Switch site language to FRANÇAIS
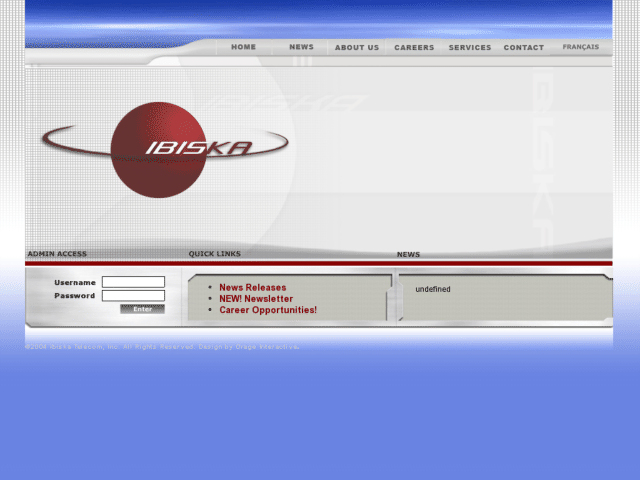Viewport: 640px width, 480px height. (x=581, y=47)
